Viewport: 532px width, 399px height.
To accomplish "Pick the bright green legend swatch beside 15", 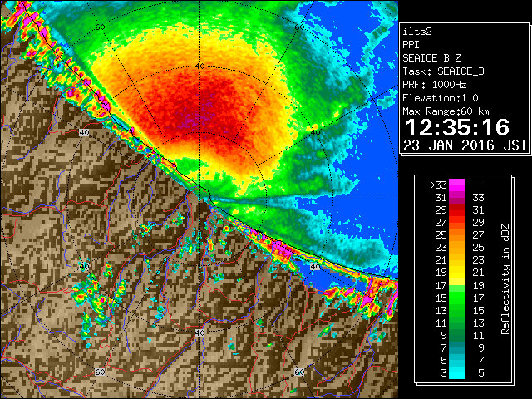I will [457, 298].
